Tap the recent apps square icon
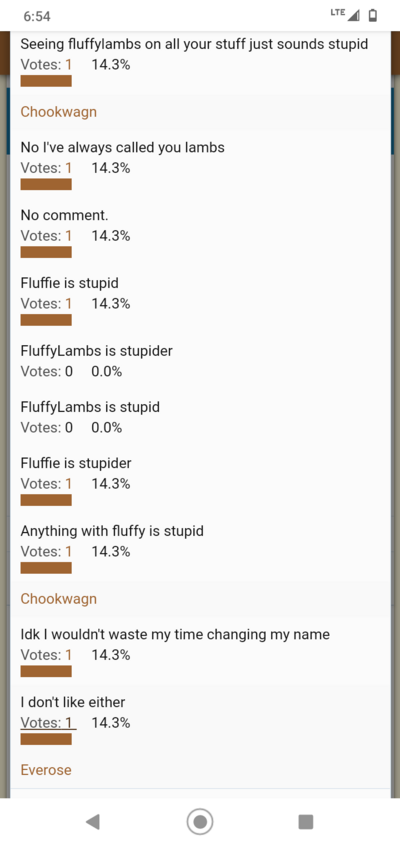The image size is (400, 845). (306, 821)
